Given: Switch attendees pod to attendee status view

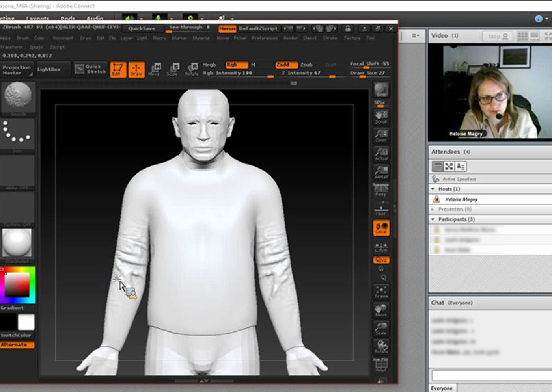Looking at the screenshot, I should [461, 167].
